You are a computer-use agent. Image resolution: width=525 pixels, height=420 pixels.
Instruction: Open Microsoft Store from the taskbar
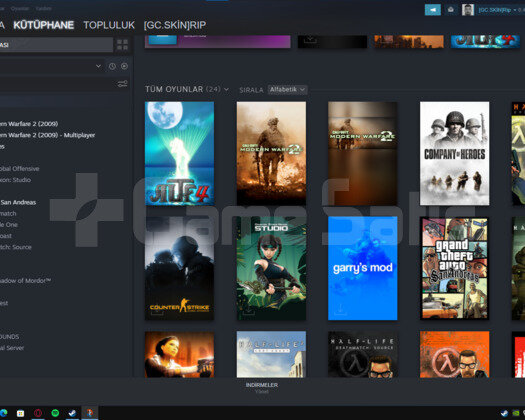click(20, 413)
